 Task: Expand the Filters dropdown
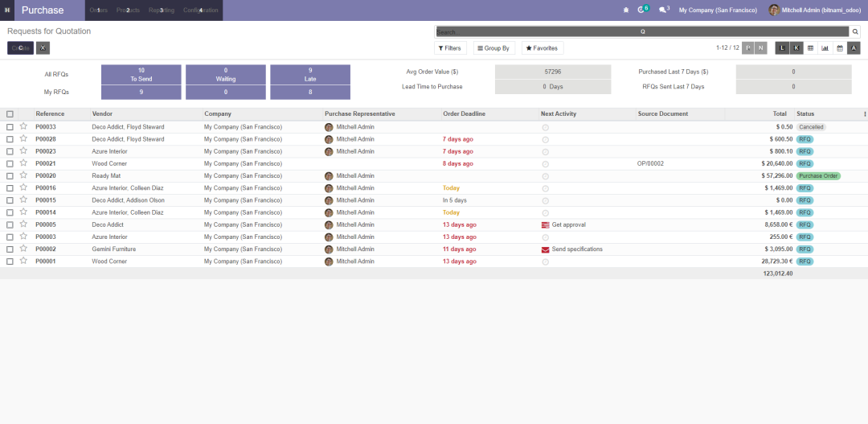coord(450,48)
